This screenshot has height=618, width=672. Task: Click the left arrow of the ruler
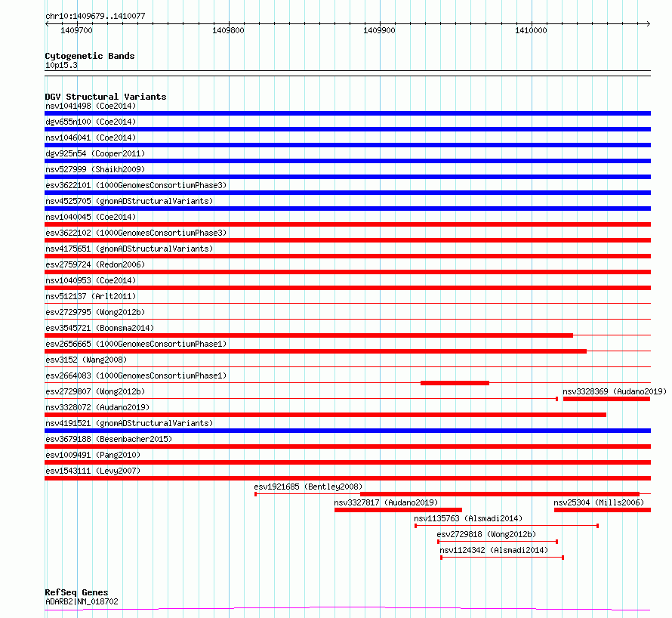click(x=47, y=23)
